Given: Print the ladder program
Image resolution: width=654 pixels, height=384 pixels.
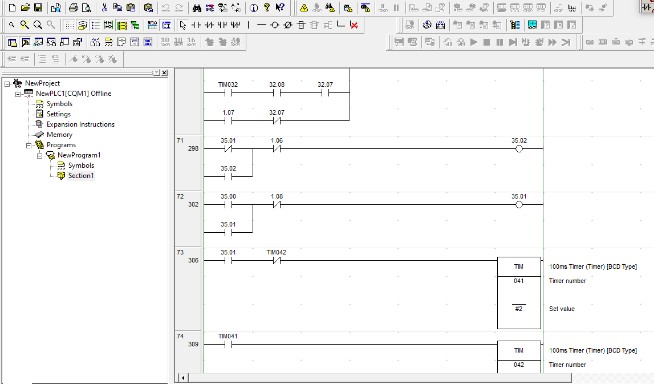Looking at the screenshot, I should pyautogui.click(x=73, y=8).
